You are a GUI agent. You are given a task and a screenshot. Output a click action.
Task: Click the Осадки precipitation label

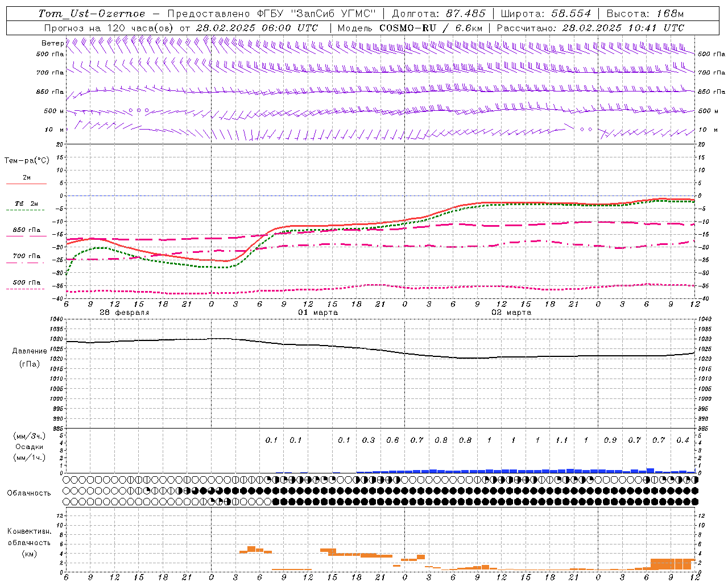pos(30,447)
